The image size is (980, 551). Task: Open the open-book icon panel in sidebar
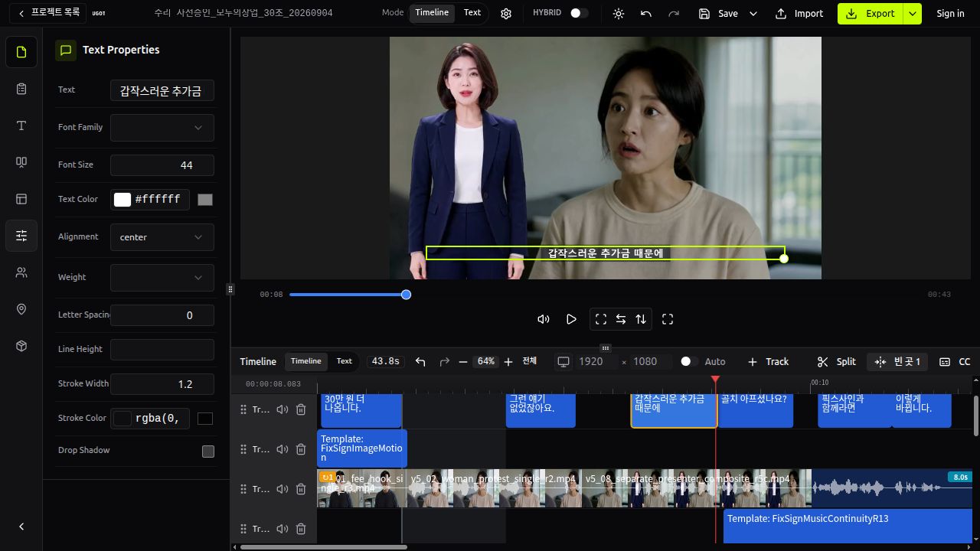[x=21, y=162]
